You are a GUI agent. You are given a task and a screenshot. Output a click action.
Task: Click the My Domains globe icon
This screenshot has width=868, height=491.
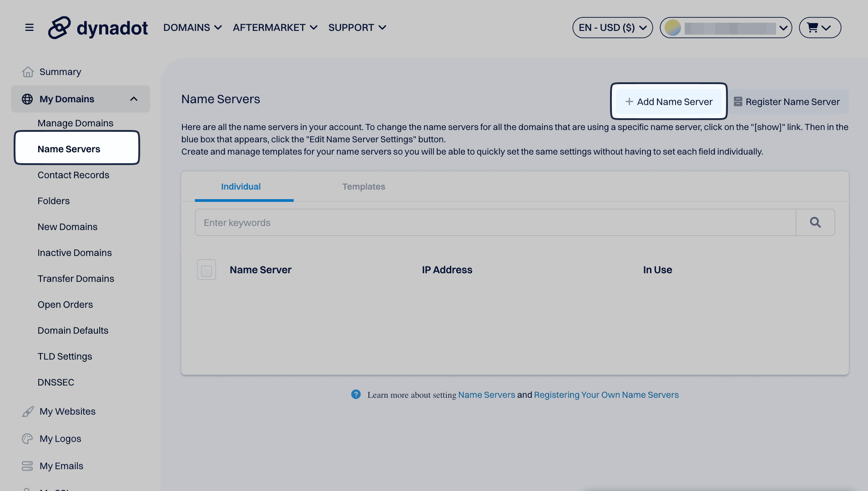[27, 99]
